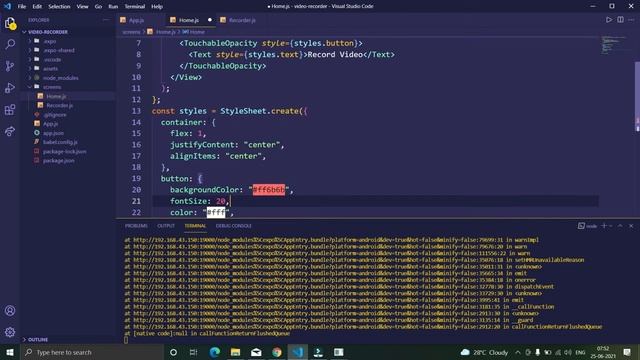Screen dimensions: 640x360
Task: Add a new terminal with the plus icon
Action: [x=604, y=225]
